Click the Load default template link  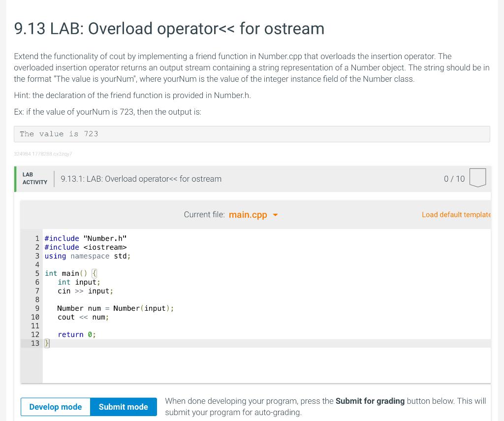click(456, 215)
